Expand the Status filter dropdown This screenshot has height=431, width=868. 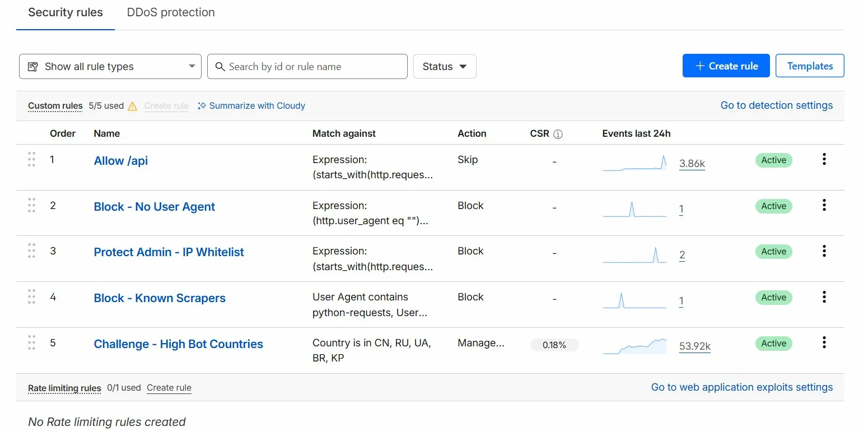pyautogui.click(x=445, y=67)
